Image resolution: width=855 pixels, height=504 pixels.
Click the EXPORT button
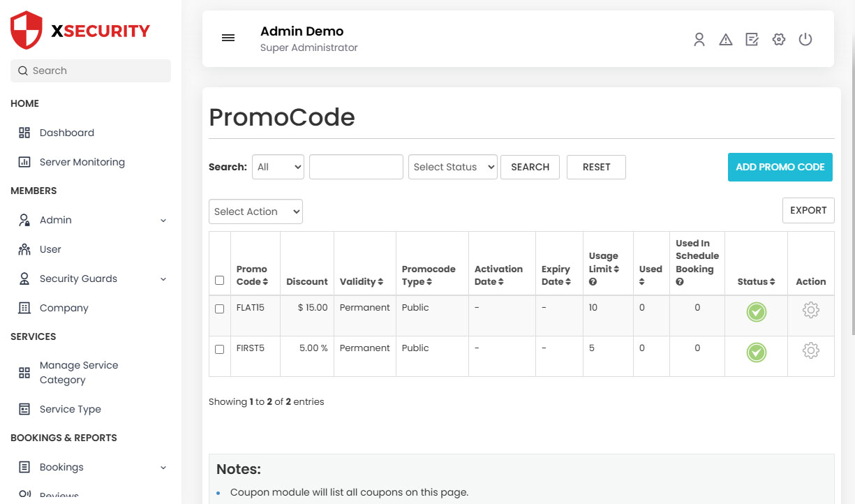tap(808, 210)
